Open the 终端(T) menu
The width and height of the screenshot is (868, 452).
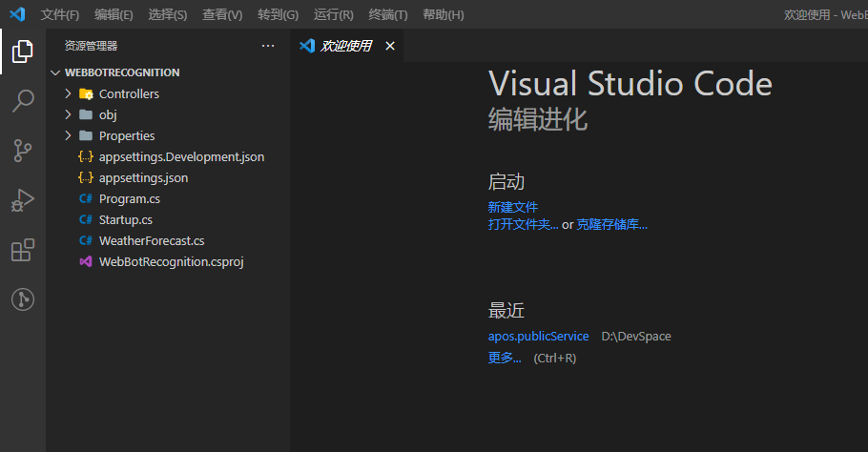tap(387, 15)
